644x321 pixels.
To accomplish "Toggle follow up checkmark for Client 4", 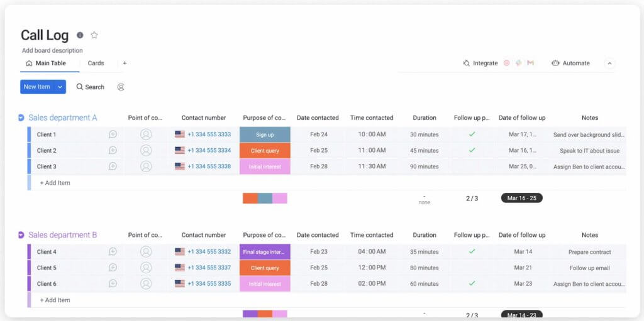I will [472, 251].
